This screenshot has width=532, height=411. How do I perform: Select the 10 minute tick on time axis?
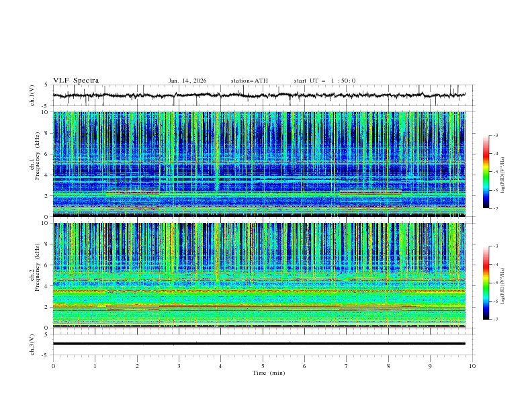[472, 366]
